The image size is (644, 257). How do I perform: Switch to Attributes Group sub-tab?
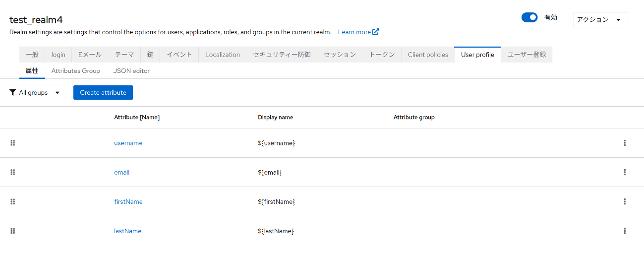click(x=76, y=71)
